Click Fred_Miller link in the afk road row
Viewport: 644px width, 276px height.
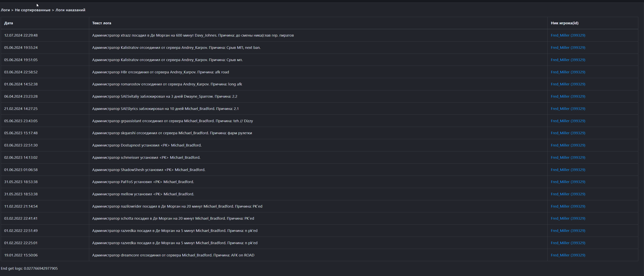tap(568, 72)
